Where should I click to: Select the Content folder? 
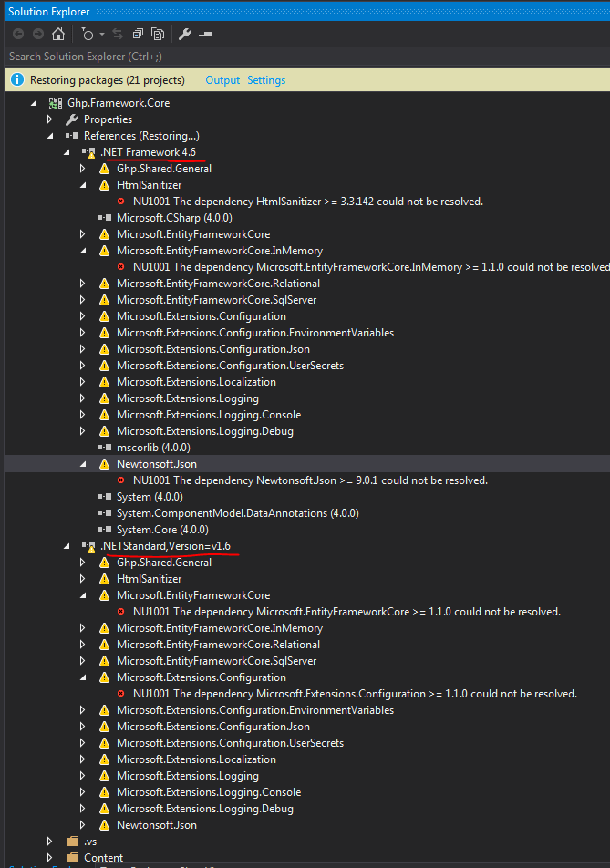[103, 858]
